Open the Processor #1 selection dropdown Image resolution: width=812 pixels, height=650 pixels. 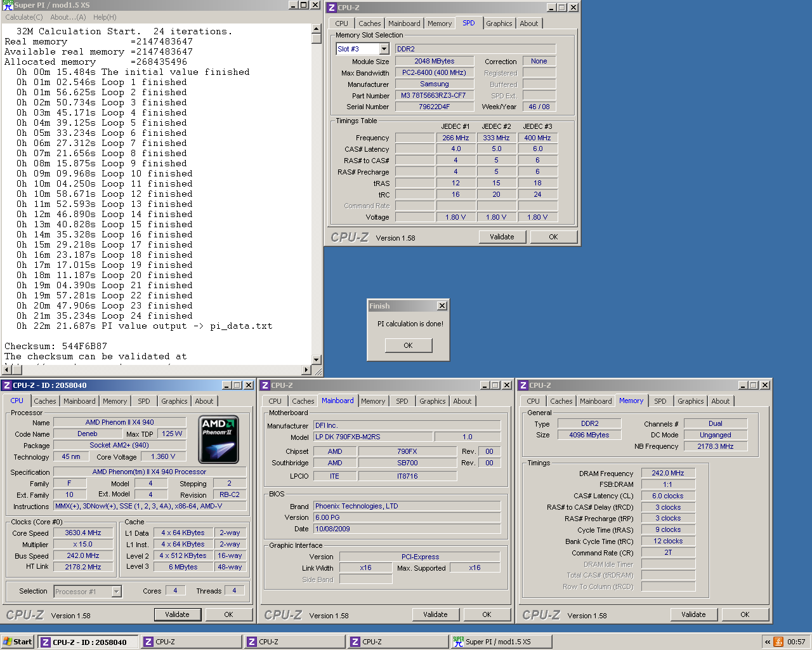point(116,592)
